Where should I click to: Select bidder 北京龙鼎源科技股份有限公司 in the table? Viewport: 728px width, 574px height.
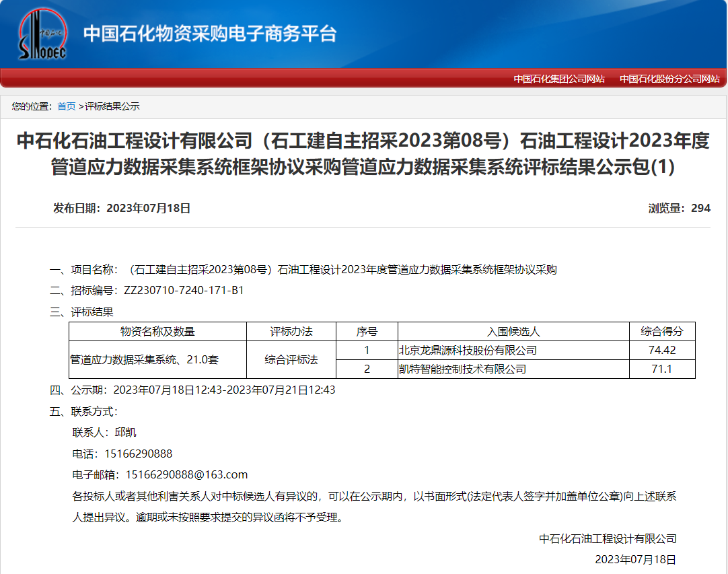click(x=469, y=350)
